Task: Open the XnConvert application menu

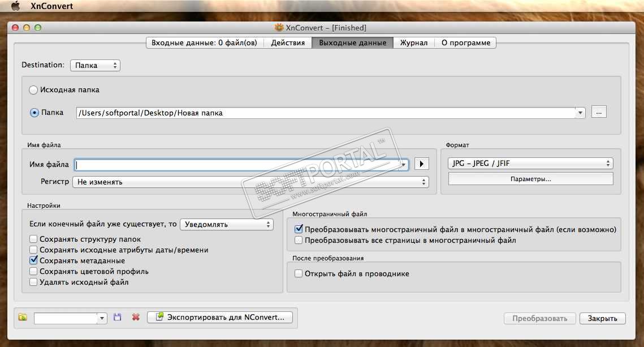Action: click(x=52, y=6)
